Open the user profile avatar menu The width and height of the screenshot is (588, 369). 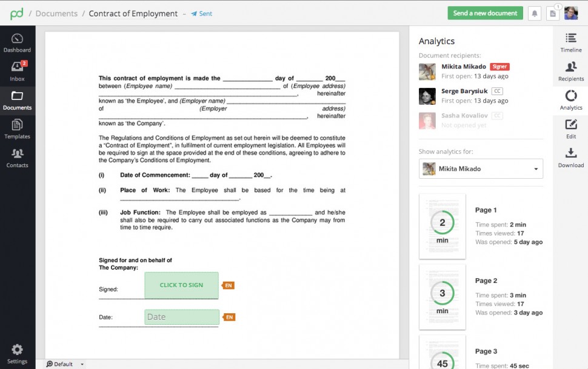click(x=571, y=13)
